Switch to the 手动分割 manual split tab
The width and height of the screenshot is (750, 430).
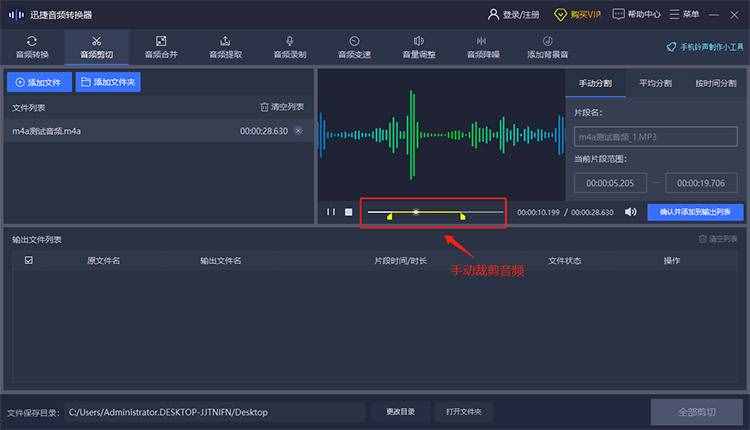point(595,83)
